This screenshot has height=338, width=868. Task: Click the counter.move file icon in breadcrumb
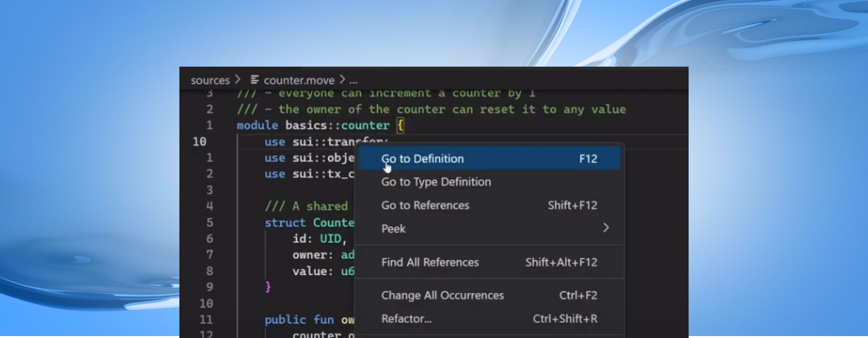[255, 80]
